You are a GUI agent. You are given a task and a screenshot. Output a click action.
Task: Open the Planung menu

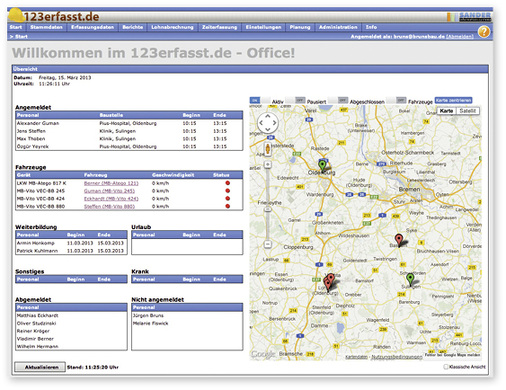300,27
